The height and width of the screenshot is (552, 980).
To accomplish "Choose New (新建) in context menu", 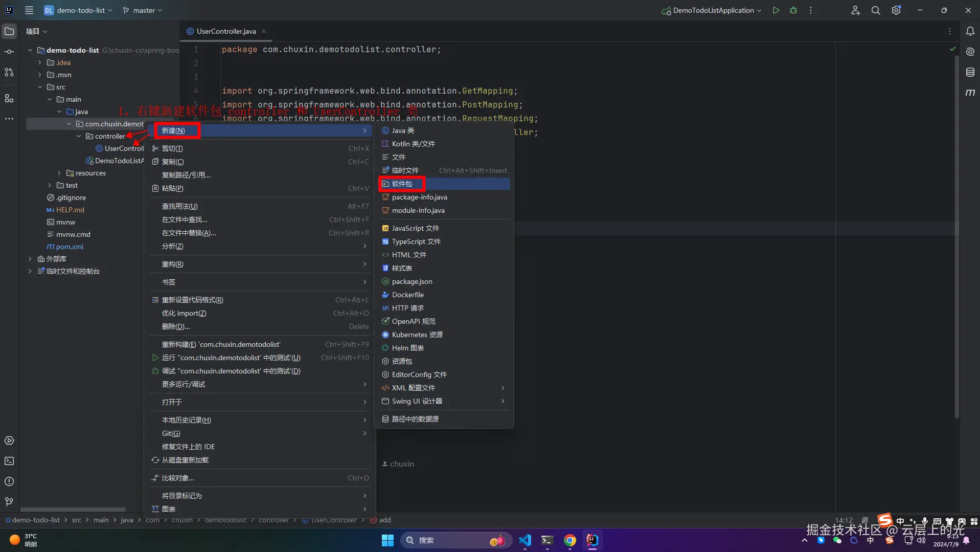I will click(x=260, y=130).
